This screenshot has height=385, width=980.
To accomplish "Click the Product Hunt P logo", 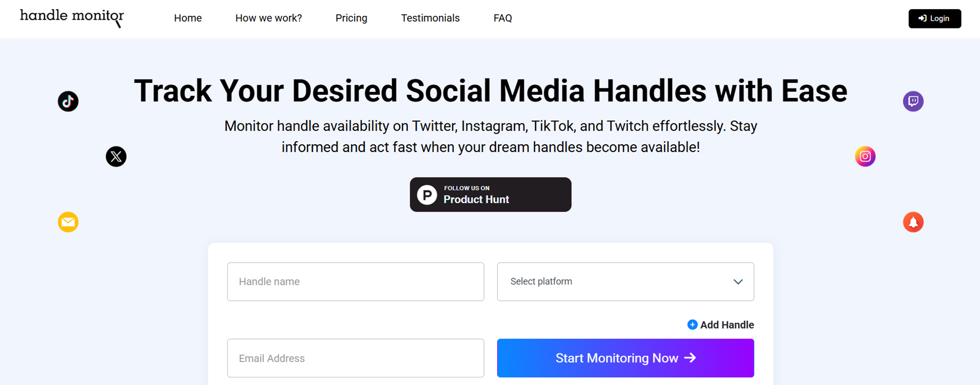I will tap(427, 195).
